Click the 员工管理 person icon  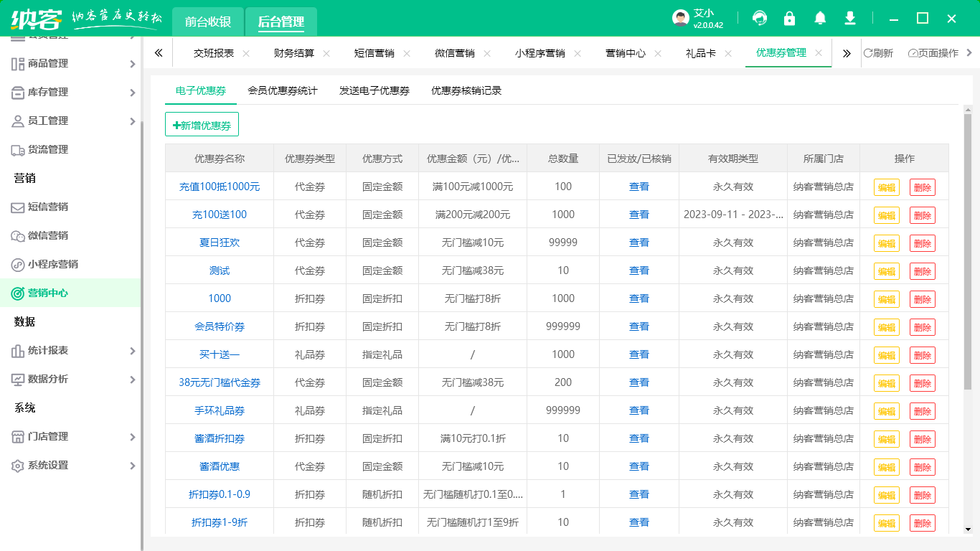18,121
